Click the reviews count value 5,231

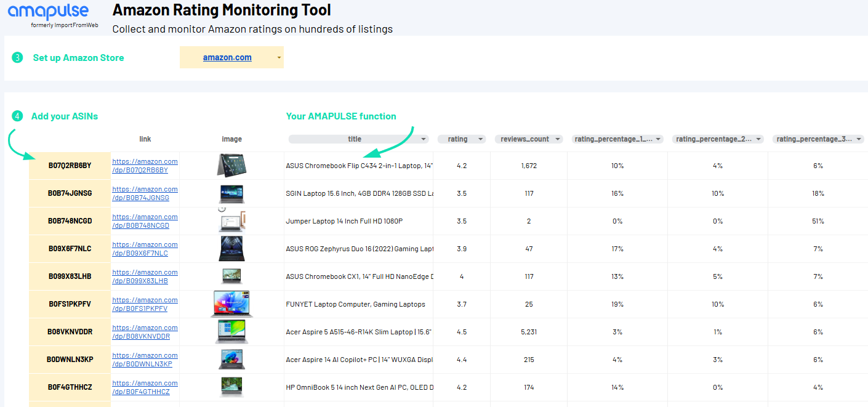pyautogui.click(x=529, y=332)
